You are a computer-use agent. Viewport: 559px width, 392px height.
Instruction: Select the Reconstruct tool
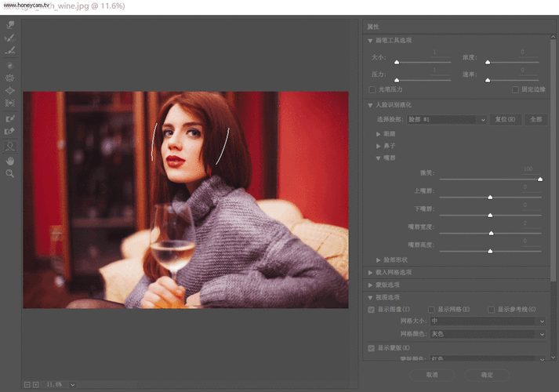[x=10, y=38]
